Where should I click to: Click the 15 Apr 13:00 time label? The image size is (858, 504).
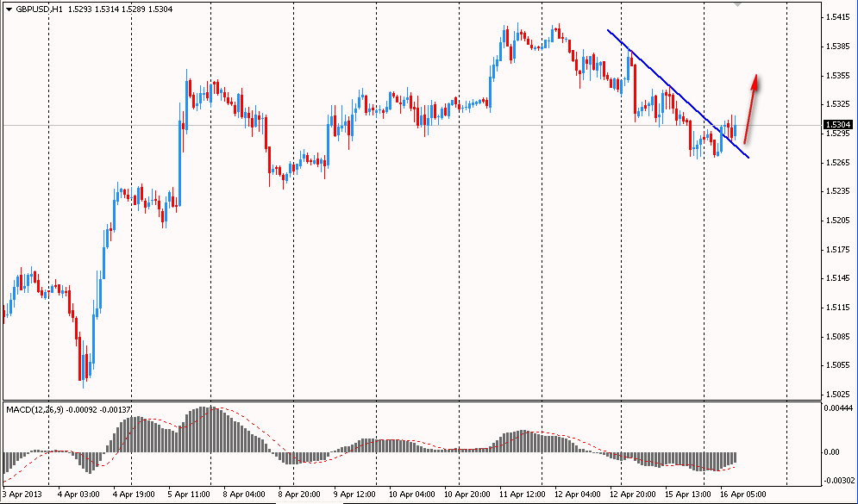click(688, 495)
